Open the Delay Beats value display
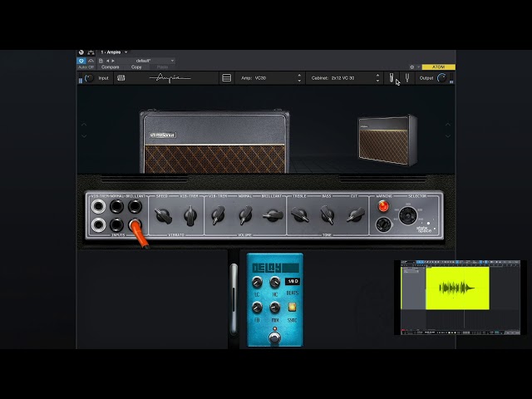 293,281
